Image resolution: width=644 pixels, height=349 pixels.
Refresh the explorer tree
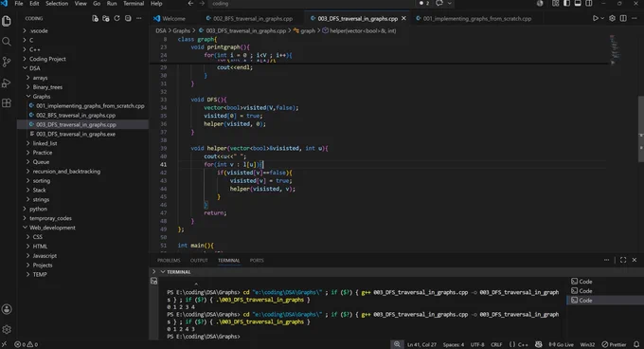click(x=117, y=19)
